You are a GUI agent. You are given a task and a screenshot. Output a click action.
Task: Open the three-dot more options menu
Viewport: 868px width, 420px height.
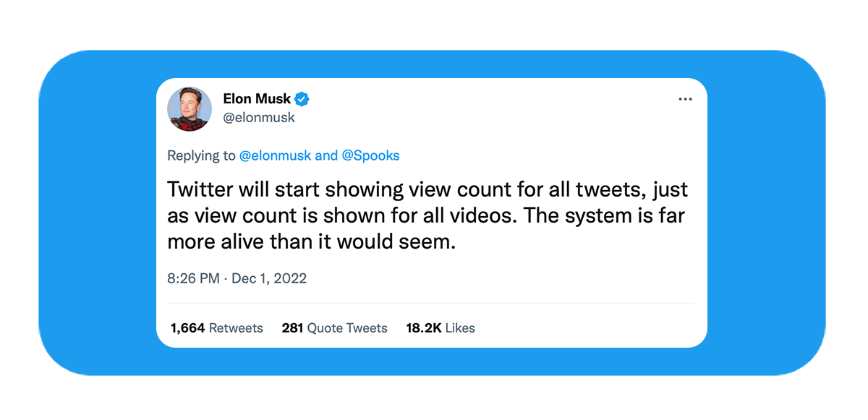point(685,100)
